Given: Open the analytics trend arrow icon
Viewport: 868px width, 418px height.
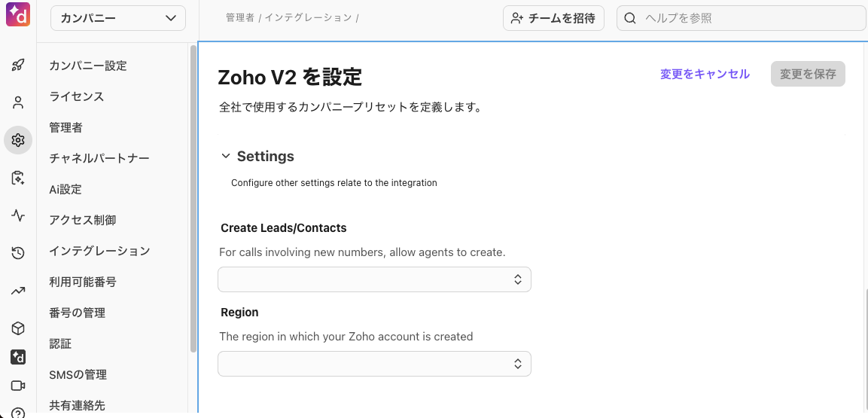Looking at the screenshot, I should pyautogui.click(x=18, y=291).
